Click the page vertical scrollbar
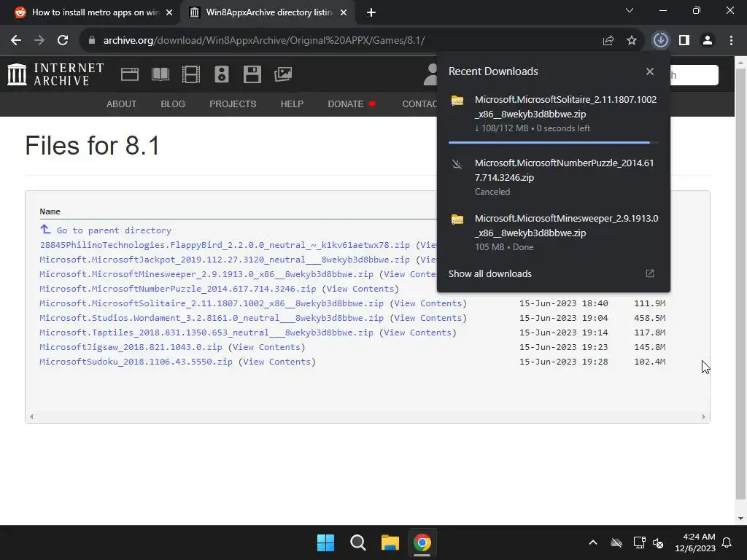Screen dimensions: 747x560 pyautogui.click(x=741, y=285)
